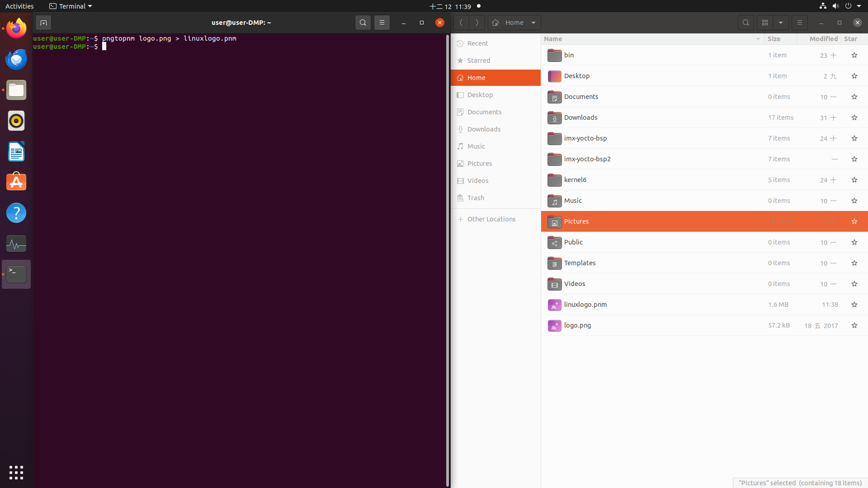
Task: Click the Name column sort arrow
Action: click(758, 39)
